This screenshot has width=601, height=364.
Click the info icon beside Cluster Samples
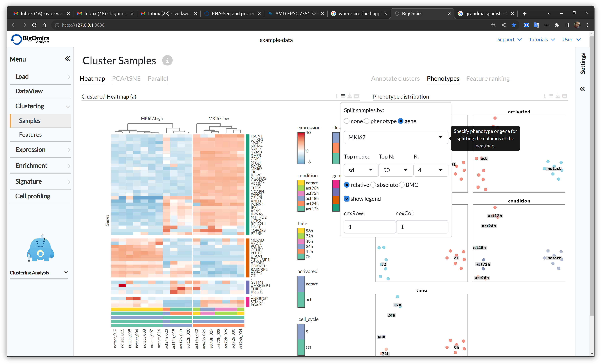[167, 60]
